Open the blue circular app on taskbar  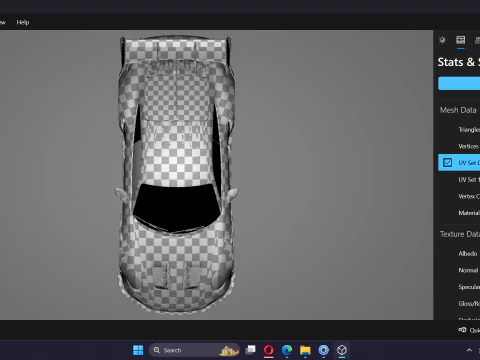323,350
